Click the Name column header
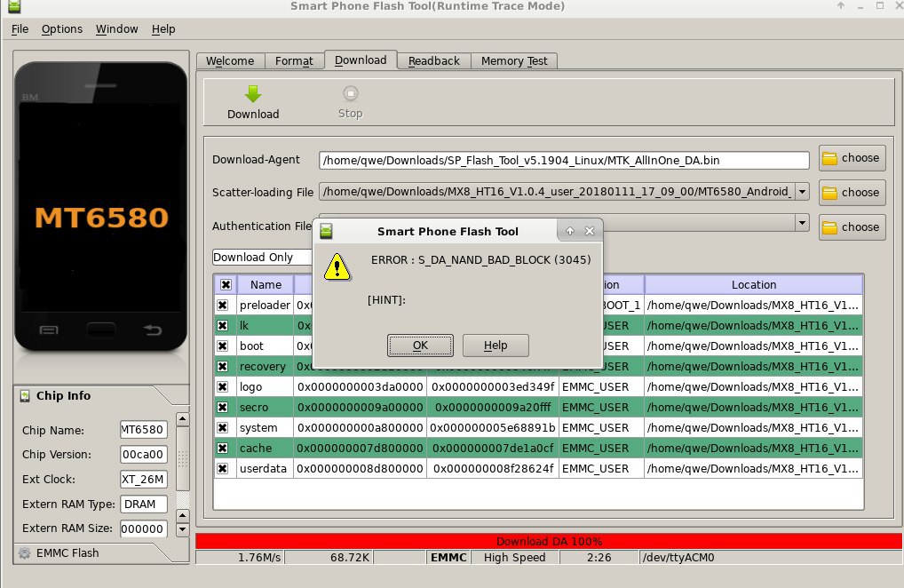This screenshot has height=588, width=904. 266,285
